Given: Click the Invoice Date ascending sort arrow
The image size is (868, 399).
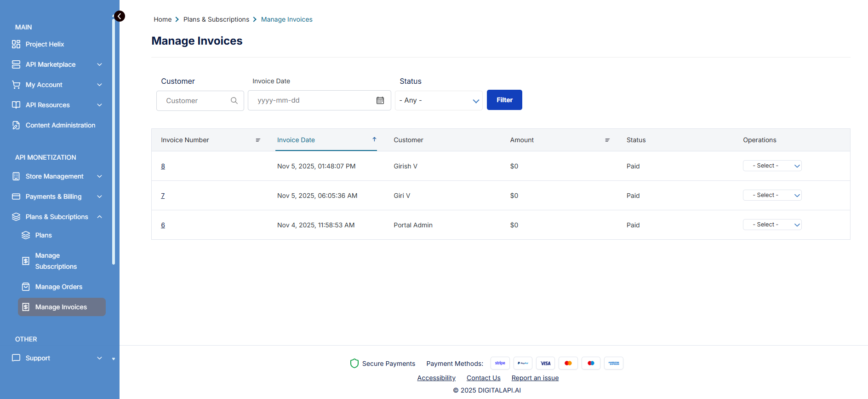Looking at the screenshot, I should pyautogui.click(x=374, y=139).
